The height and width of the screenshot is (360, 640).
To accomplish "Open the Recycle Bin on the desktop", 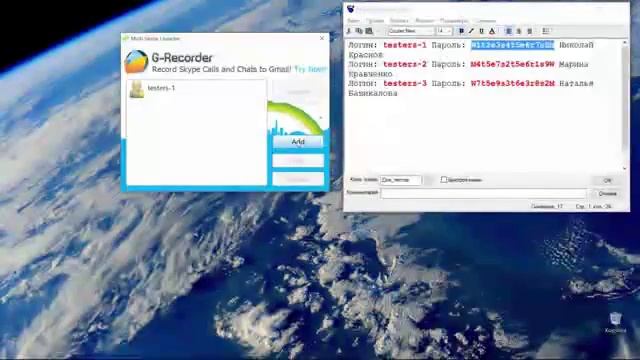I will pos(616,322).
